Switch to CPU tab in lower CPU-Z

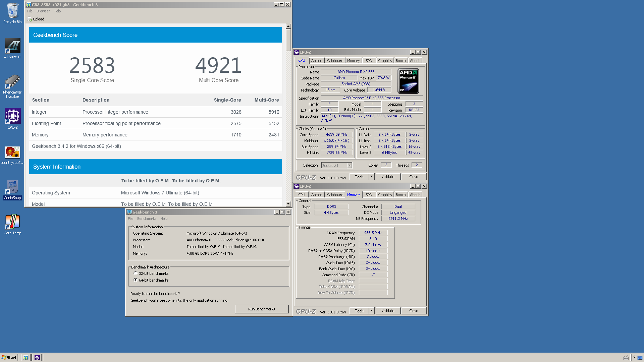(302, 195)
